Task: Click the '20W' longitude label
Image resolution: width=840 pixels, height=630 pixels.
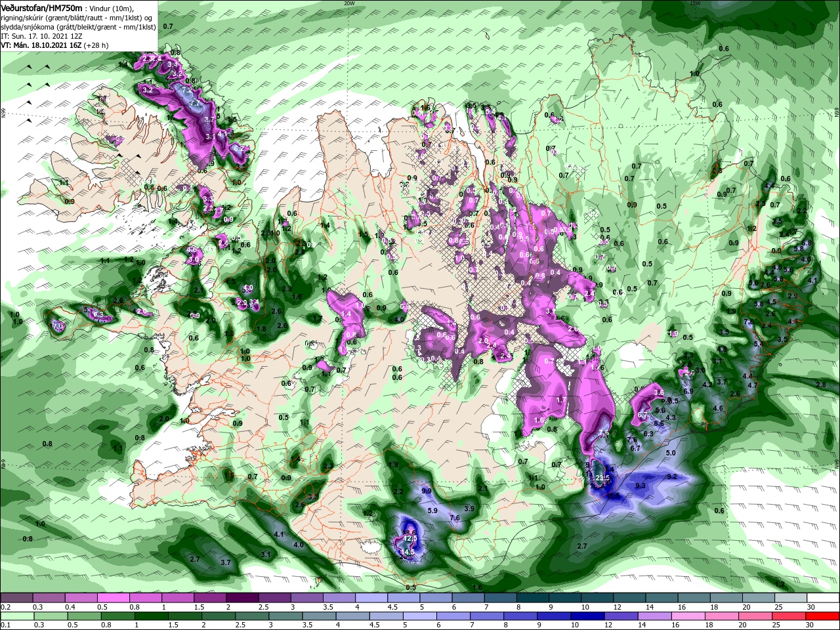Action: (x=349, y=3)
